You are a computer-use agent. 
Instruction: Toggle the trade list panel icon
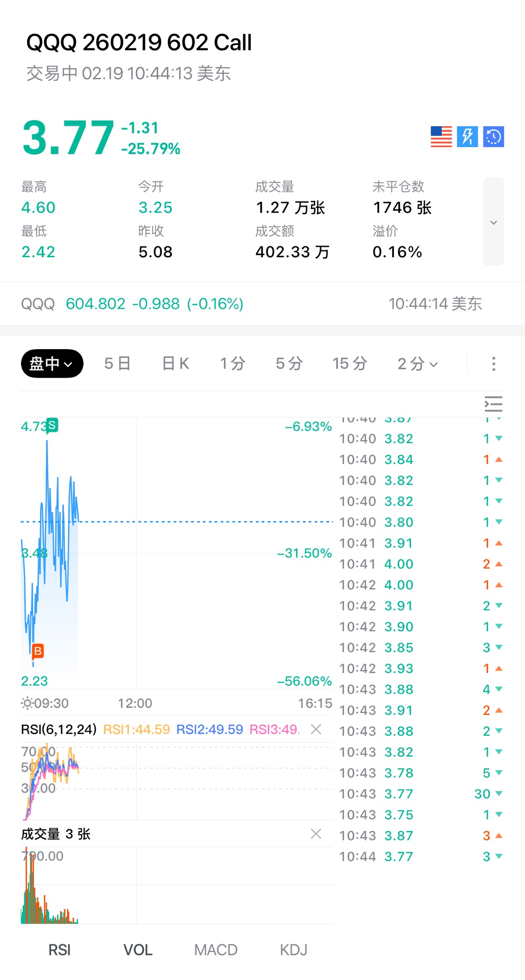coord(494,404)
